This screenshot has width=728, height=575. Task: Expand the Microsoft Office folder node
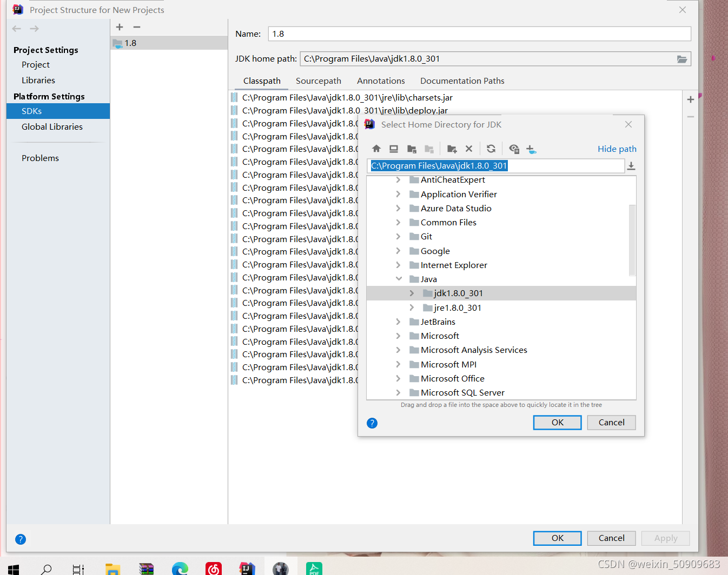click(x=398, y=378)
